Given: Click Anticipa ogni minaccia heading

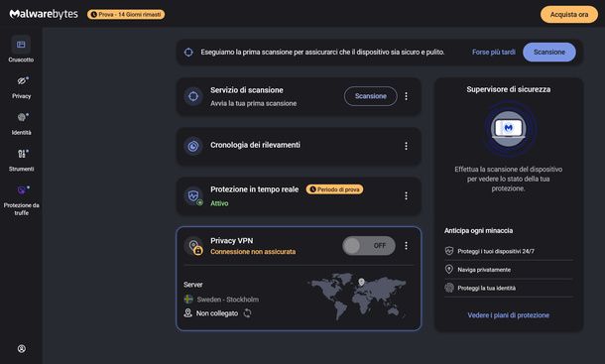Looking at the screenshot, I should (478, 230).
